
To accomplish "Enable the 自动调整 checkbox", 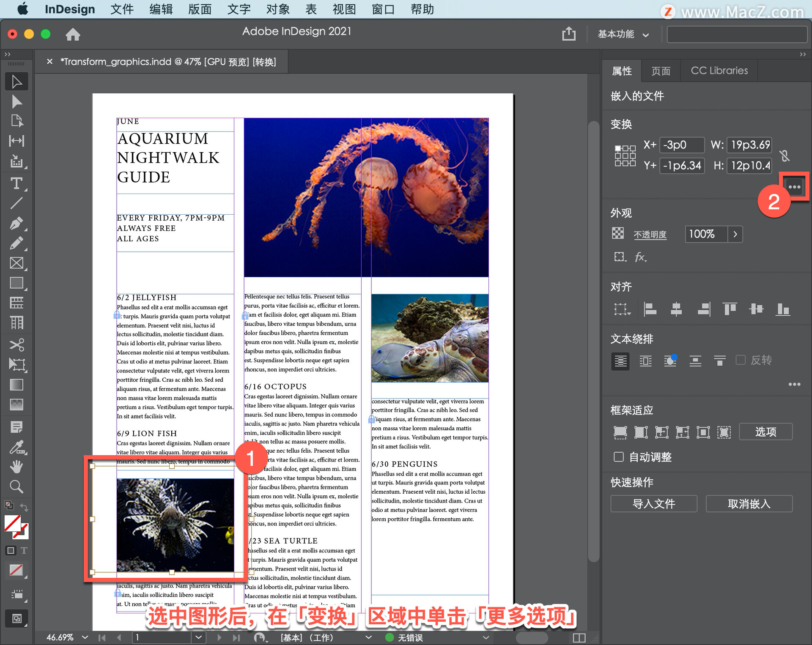I will point(618,457).
